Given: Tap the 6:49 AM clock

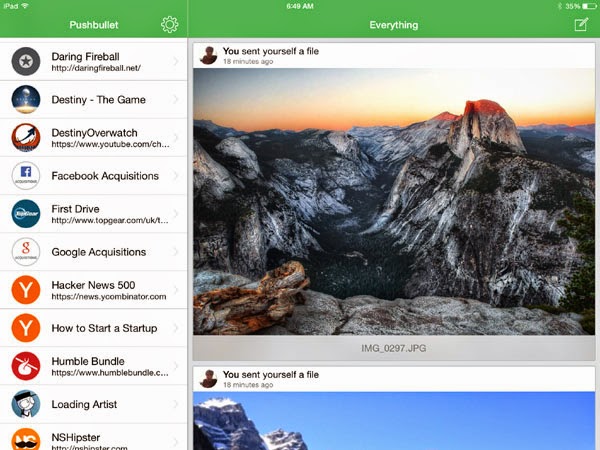Looking at the screenshot, I should click(x=300, y=6).
